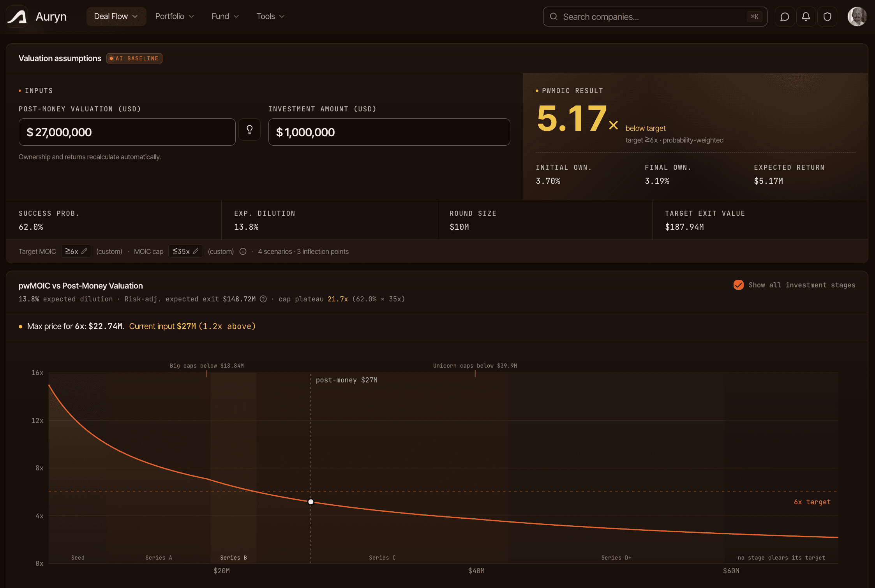Click the Initial Own. 3.70% value
Viewport: 875px width, 588px height.
click(x=548, y=181)
